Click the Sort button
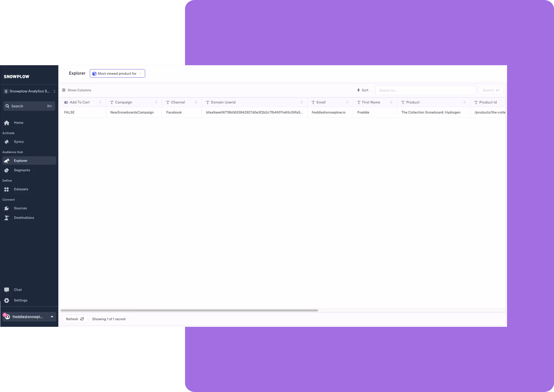The image size is (554, 392). click(x=363, y=90)
